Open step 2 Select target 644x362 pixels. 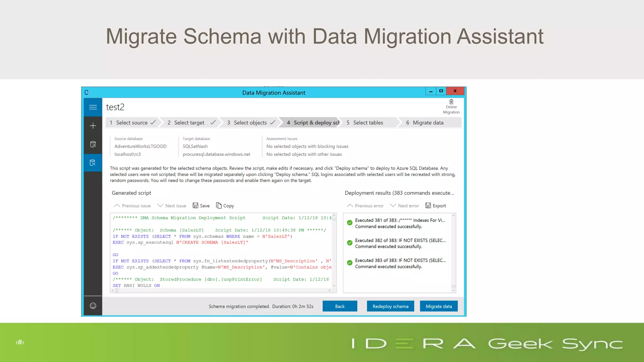coord(191,123)
